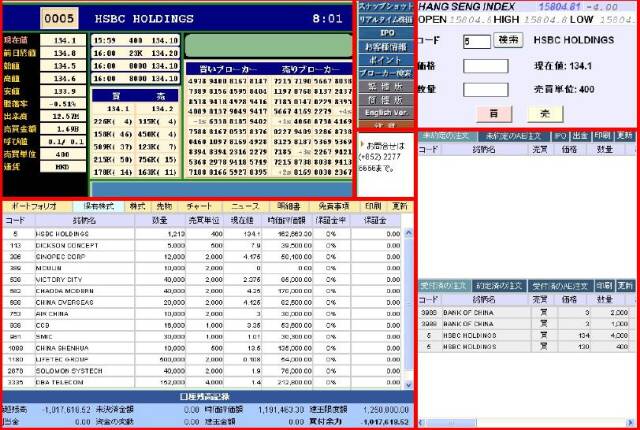
Task: Open the チャート chart tab
Action: pos(199,206)
